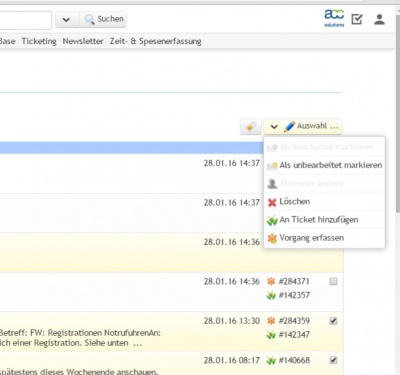Click into the search text field
The image size is (400, 375).
coord(25,20)
